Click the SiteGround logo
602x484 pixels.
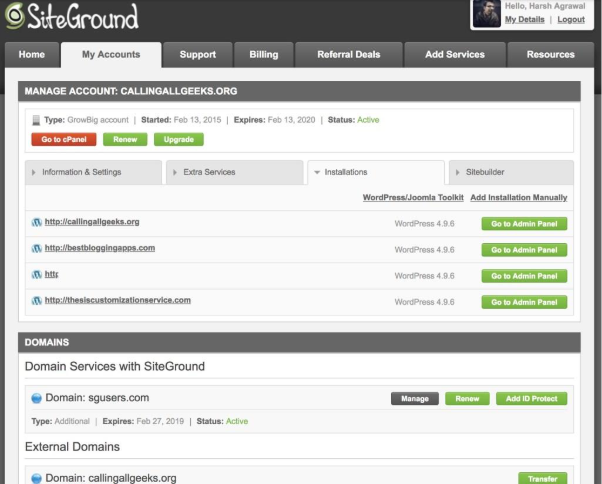click(x=72, y=16)
